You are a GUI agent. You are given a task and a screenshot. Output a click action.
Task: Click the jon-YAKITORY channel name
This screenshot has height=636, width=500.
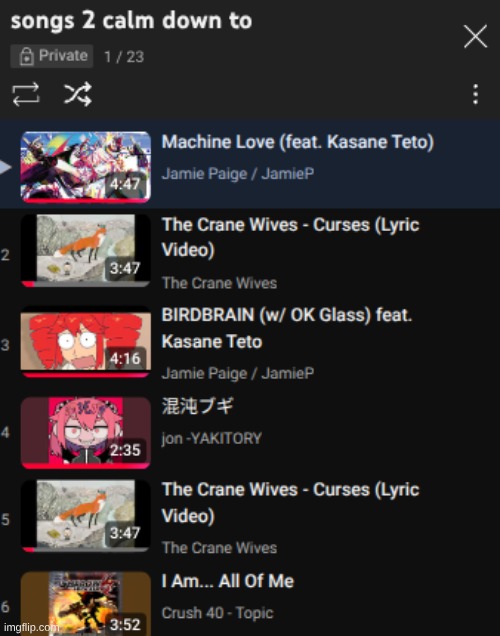pyautogui.click(x=212, y=438)
